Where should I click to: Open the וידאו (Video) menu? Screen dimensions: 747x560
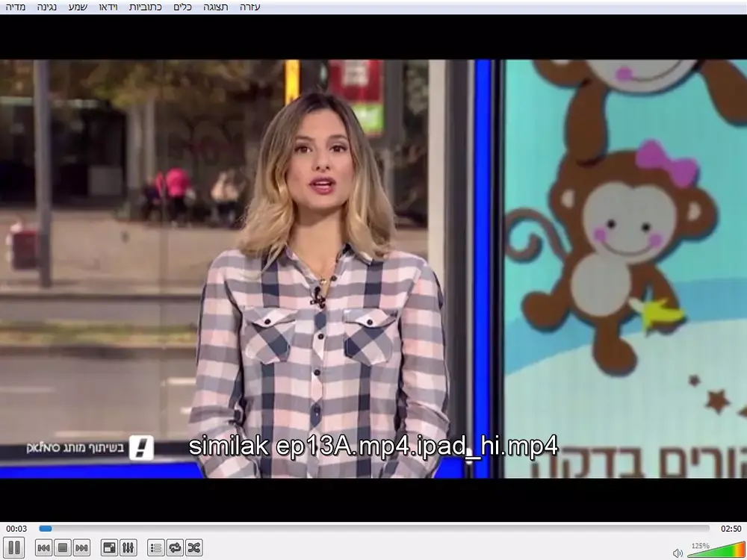point(108,7)
